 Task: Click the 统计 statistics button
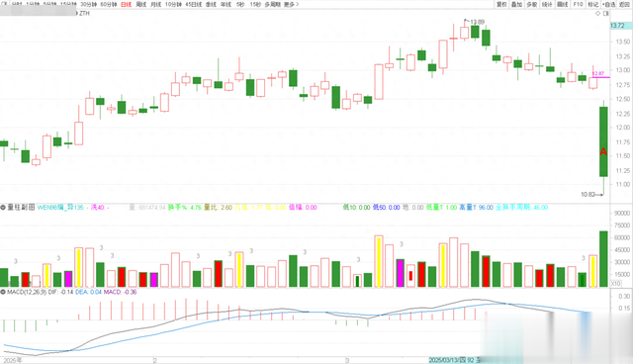point(547,4)
